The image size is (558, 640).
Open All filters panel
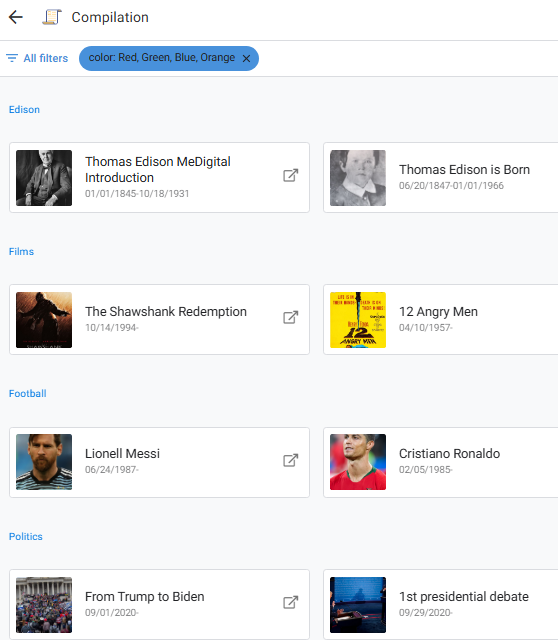pyautogui.click(x=37, y=58)
